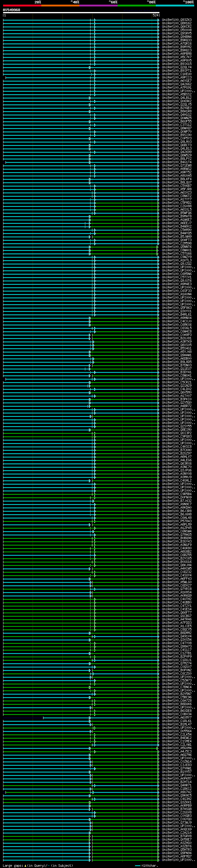Screen dimensions: 197x868
Task: Open UniRef100_C8WAX1 entry
Action: click(x=177, y=250)
